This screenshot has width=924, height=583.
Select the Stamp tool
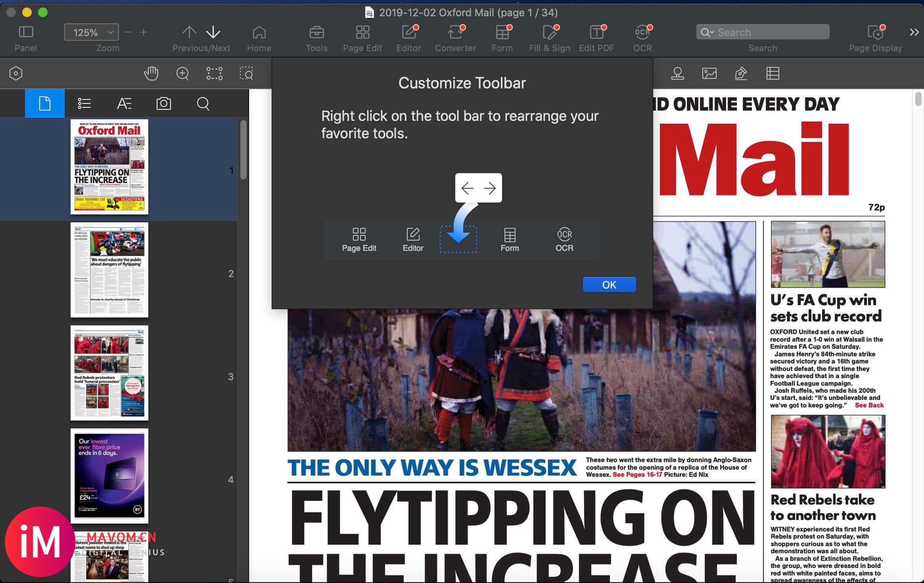click(677, 73)
